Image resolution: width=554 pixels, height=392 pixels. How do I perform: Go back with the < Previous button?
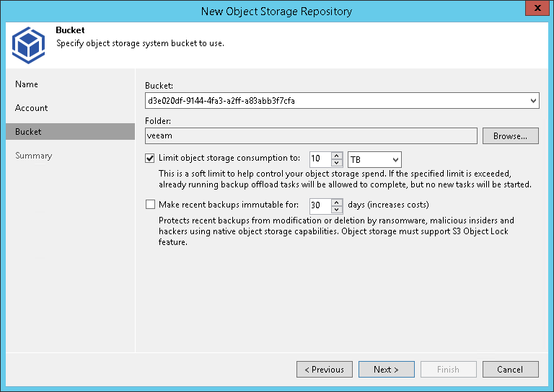point(325,370)
